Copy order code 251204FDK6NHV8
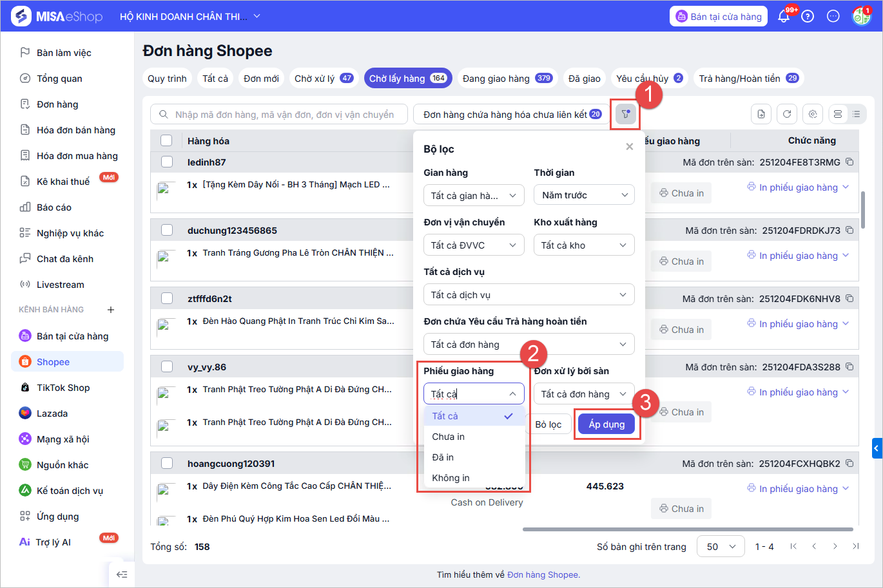This screenshot has width=883, height=588. 849,299
